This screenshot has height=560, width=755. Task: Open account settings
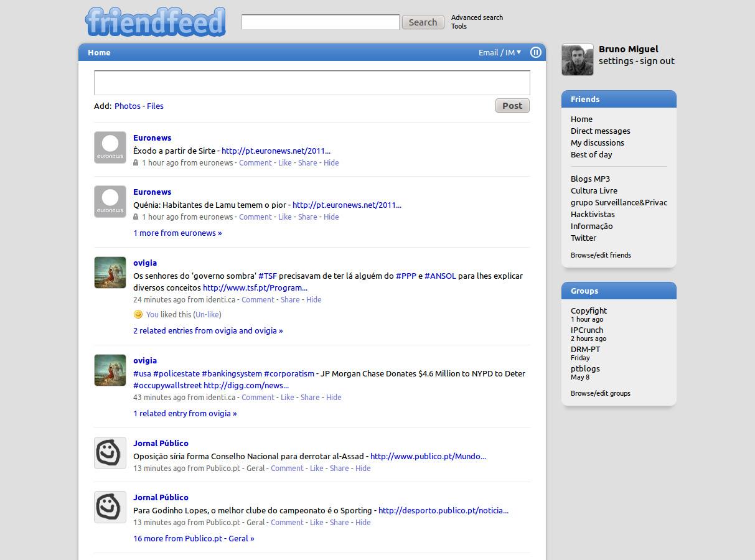tap(616, 61)
